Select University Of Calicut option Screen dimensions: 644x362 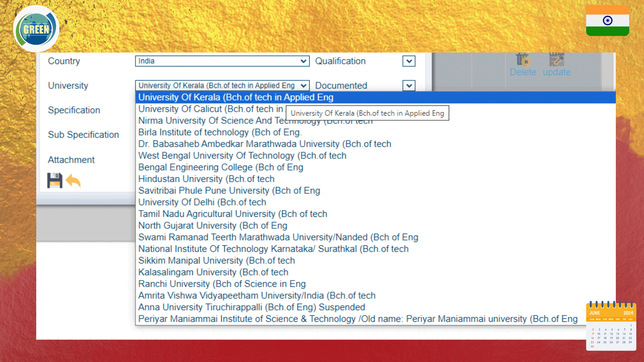[x=211, y=109]
